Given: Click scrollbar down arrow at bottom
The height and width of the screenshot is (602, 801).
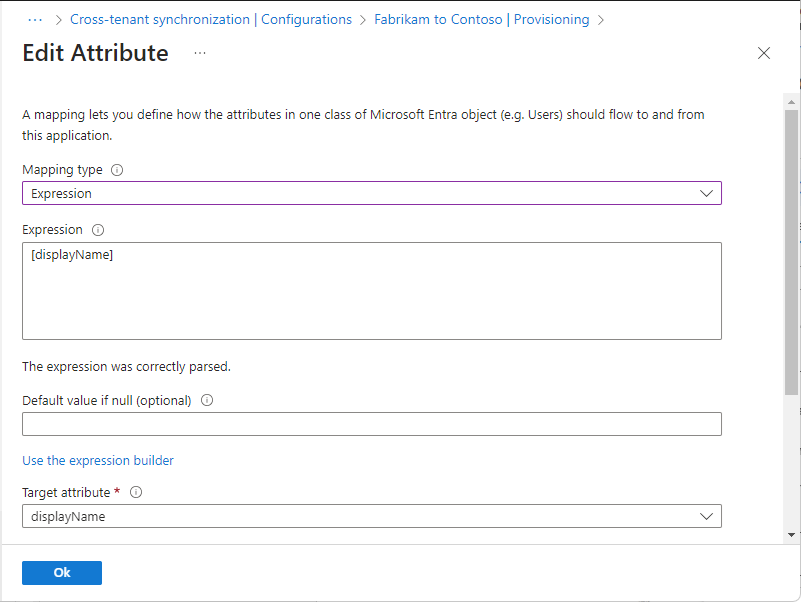Looking at the screenshot, I should (x=792, y=535).
